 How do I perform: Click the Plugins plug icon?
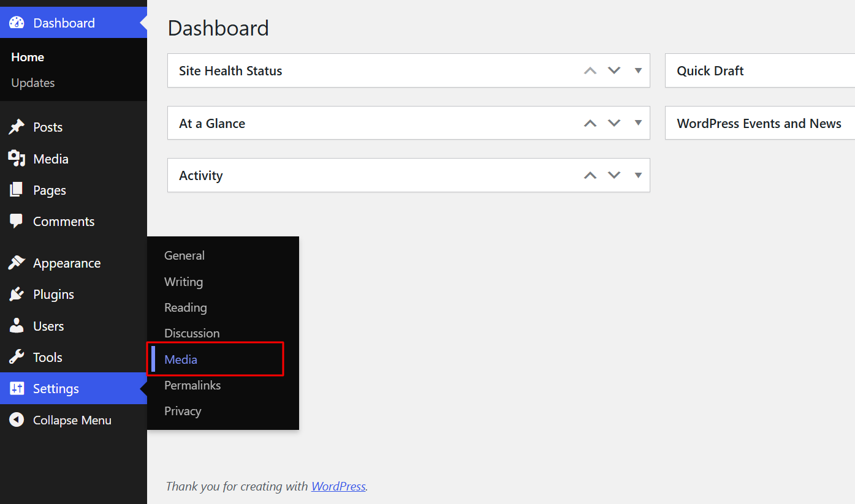point(17,295)
